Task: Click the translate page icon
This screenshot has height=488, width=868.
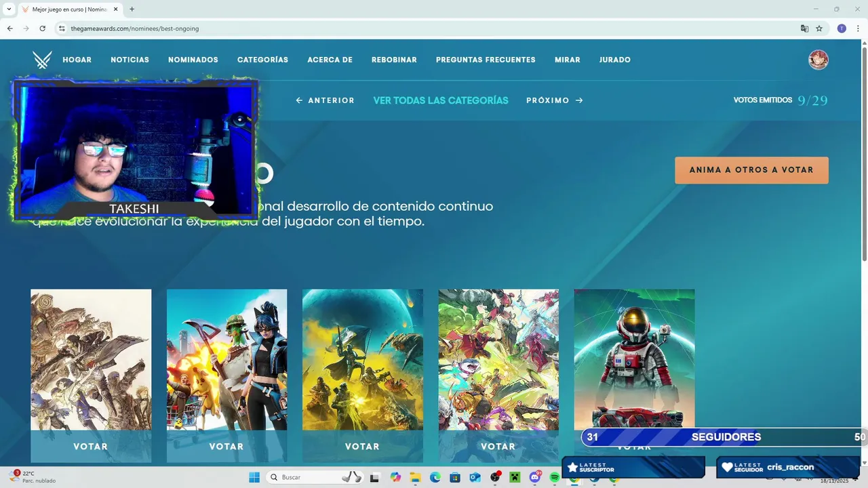Action: (x=804, y=28)
